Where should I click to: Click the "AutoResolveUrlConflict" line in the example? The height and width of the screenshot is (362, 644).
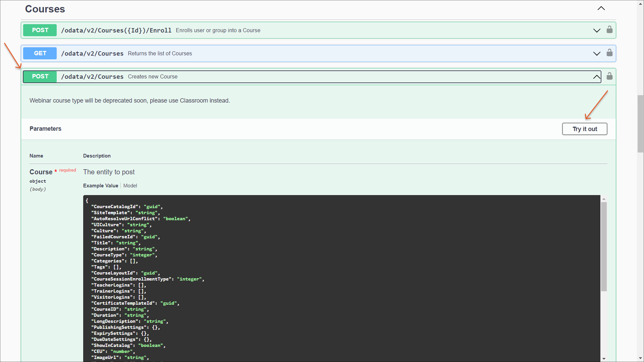click(141, 219)
